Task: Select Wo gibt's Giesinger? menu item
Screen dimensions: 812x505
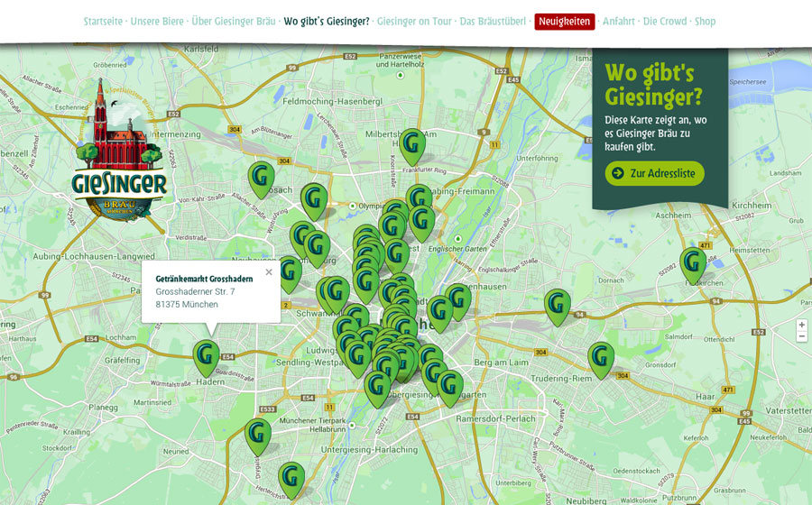Action: [x=327, y=22]
